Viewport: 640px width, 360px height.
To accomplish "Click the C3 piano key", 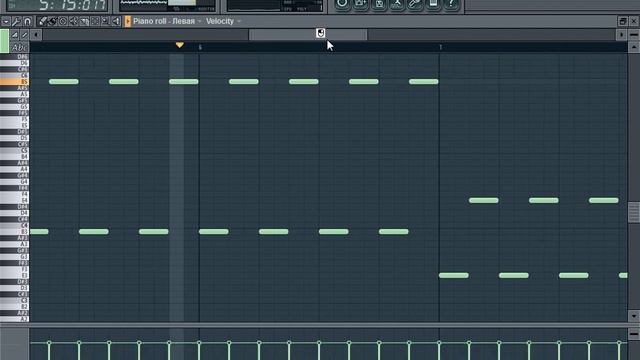I will point(14,300).
